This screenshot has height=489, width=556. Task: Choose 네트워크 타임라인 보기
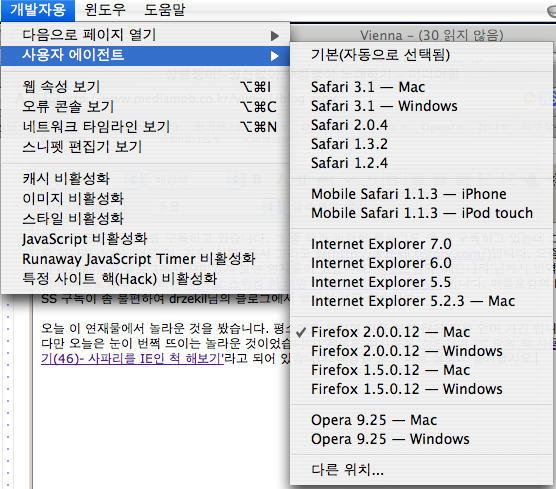coord(145,127)
